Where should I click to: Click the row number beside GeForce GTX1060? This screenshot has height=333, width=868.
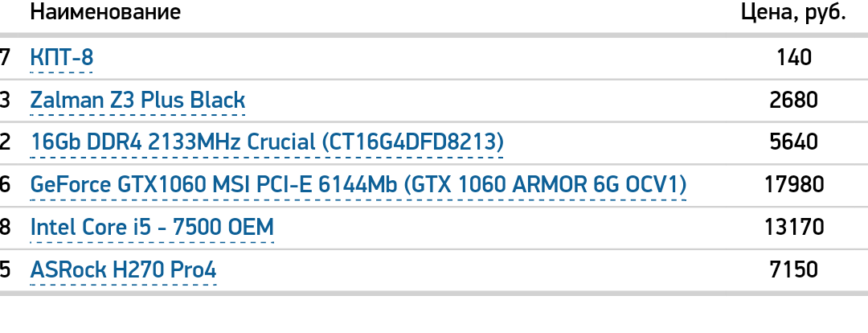[x=6, y=185]
